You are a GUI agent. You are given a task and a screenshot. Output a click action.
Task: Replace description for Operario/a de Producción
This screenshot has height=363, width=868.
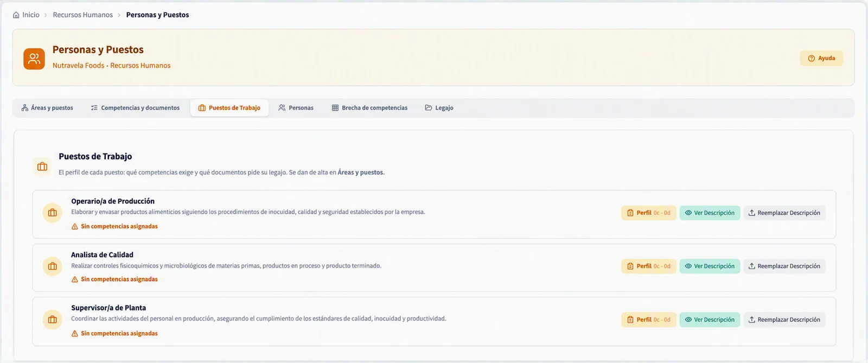[x=784, y=213]
